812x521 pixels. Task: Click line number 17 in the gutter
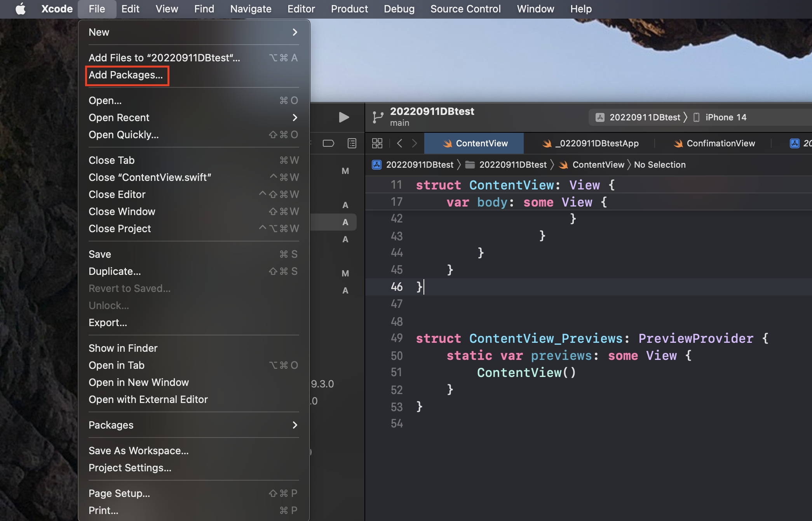[396, 202]
